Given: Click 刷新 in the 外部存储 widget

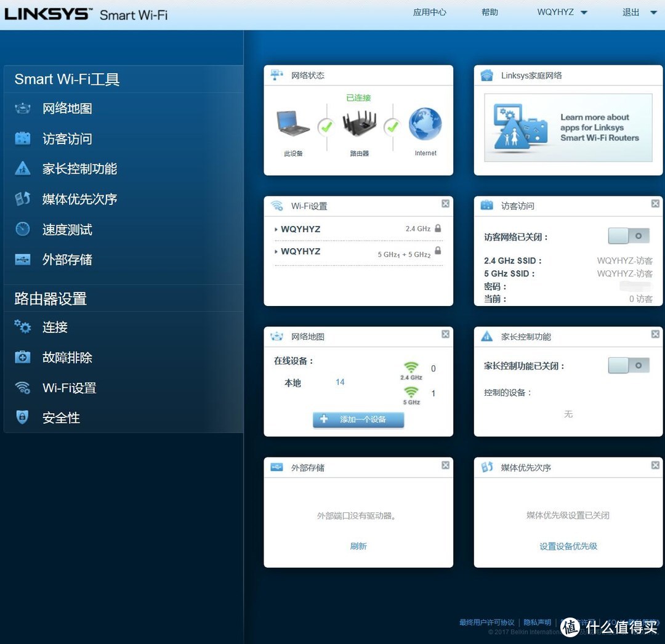Looking at the screenshot, I should coord(358,546).
